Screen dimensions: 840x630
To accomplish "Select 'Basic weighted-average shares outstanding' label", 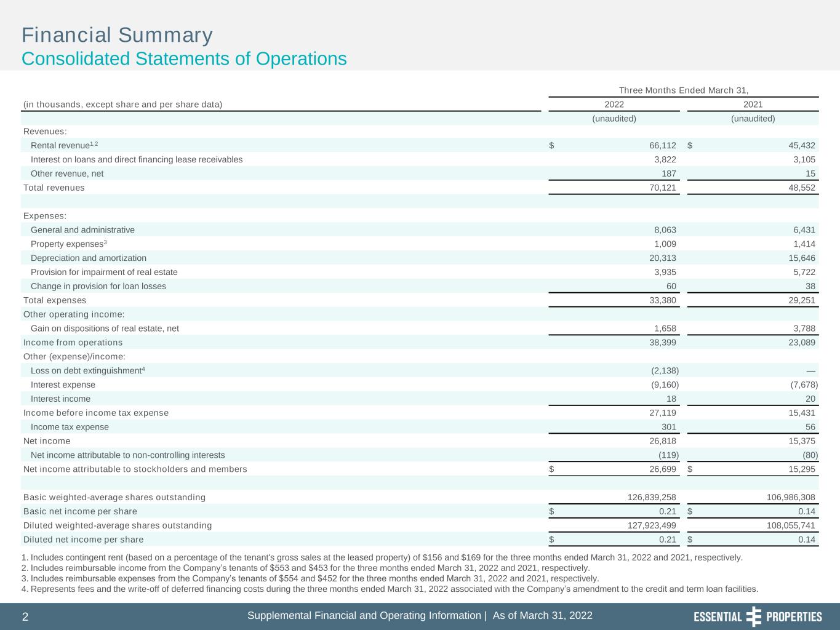I will [x=114, y=497].
